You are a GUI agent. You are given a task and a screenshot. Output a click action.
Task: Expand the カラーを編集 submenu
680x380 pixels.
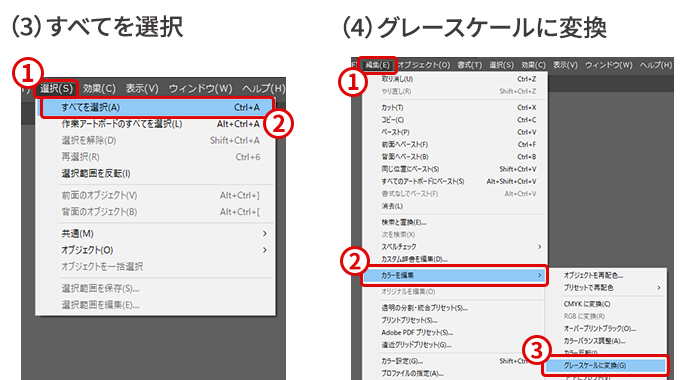(455, 276)
